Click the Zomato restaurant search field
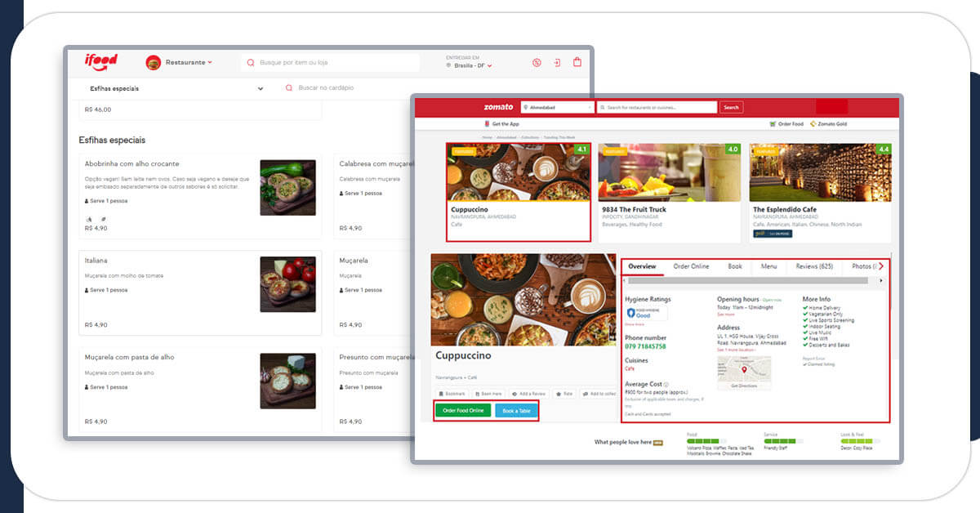This screenshot has width=980, height=513. tap(657, 107)
